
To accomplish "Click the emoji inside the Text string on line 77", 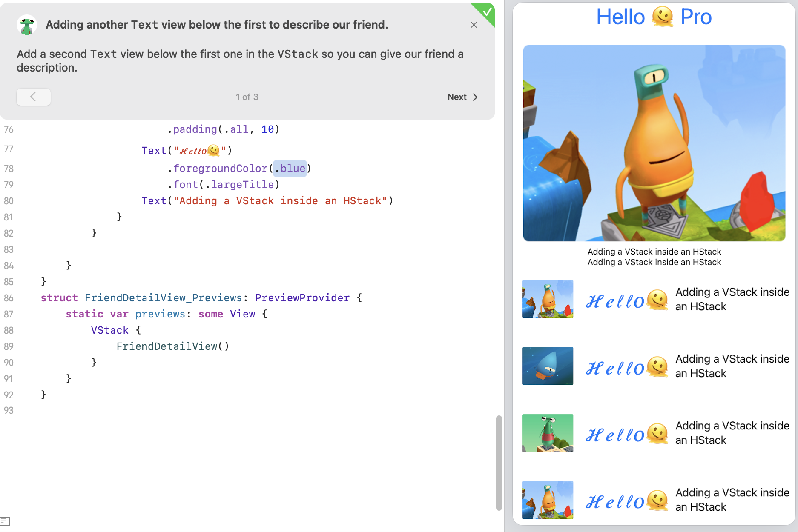I will tap(213, 150).
